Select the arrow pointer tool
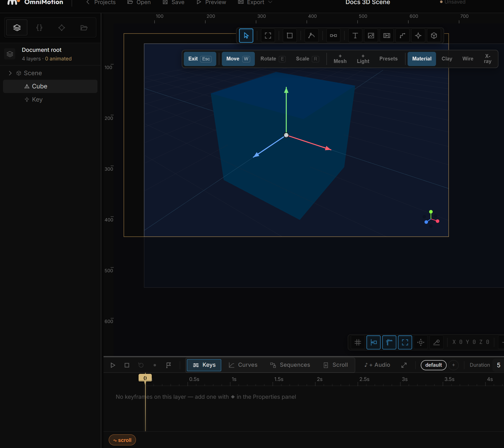 246,36
